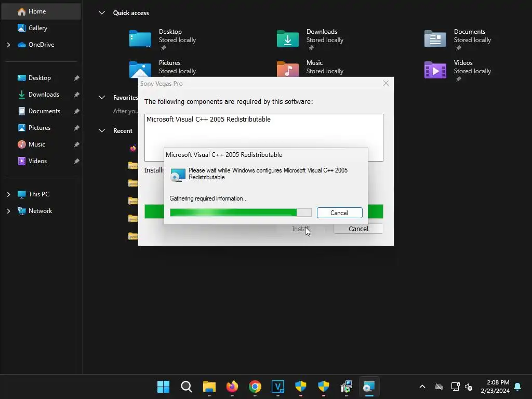Image resolution: width=532 pixels, height=399 pixels.
Task: Collapse the Quick access section
Action: (101, 13)
